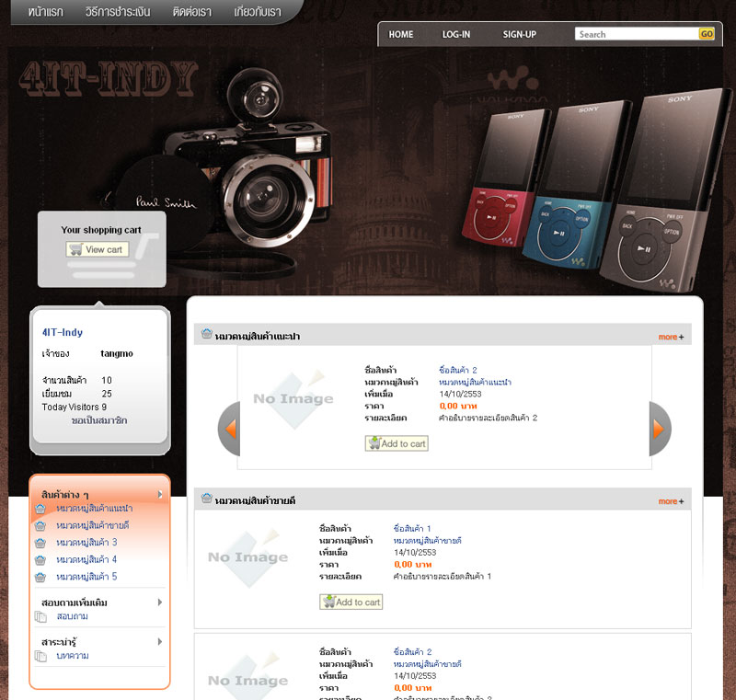Click the View cart button
This screenshot has height=700, width=736.
coord(98,249)
